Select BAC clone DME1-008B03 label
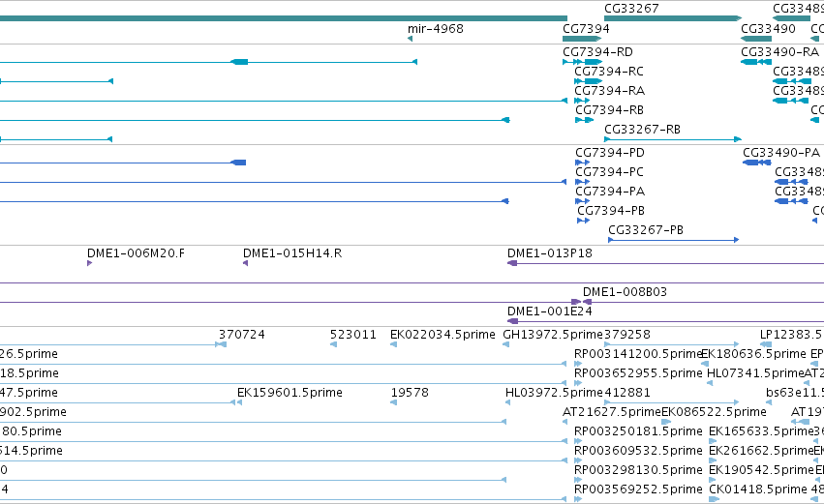This screenshot has height=504, width=824. tap(625, 292)
